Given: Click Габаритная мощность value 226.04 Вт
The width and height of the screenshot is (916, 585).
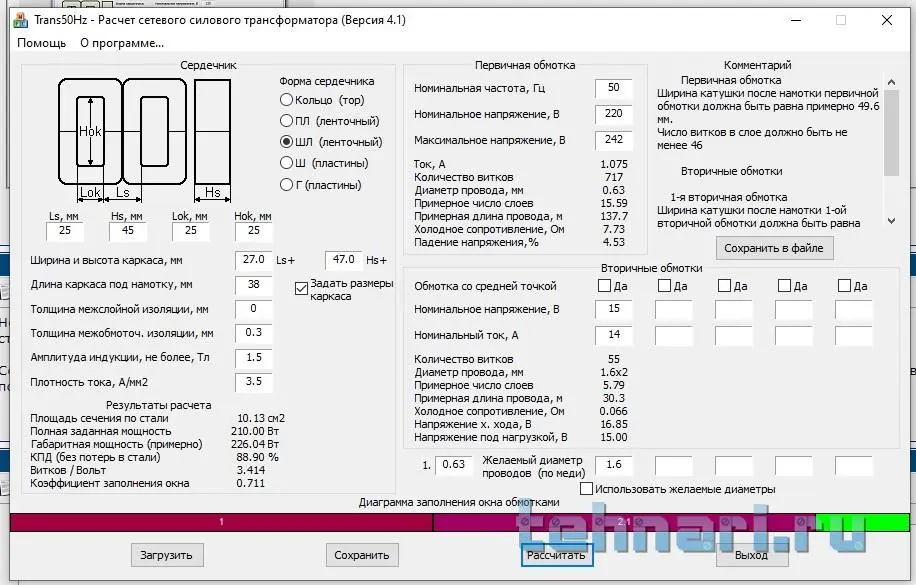Looking at the screenshot, I should (x=255, y=444).
